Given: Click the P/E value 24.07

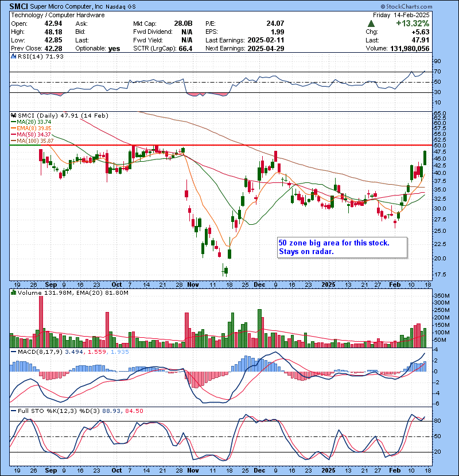Looking at the screenshot, I should [x=275, y=24].
